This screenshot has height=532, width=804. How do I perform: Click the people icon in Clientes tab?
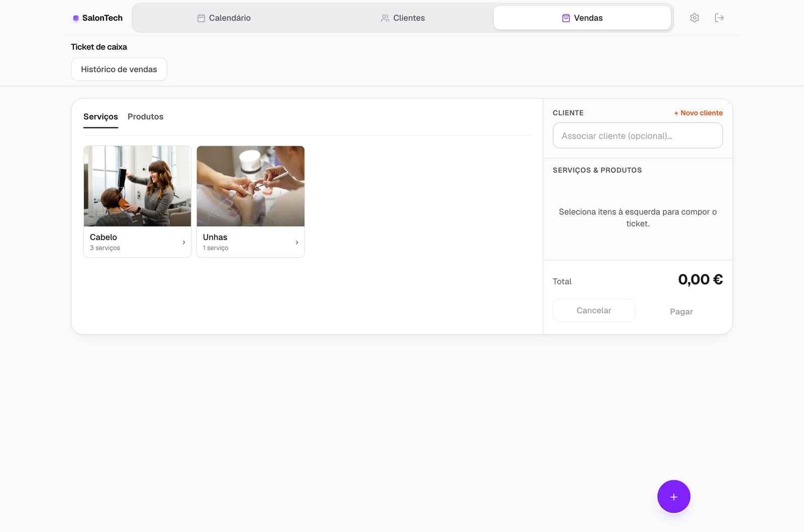pos(385,18)
